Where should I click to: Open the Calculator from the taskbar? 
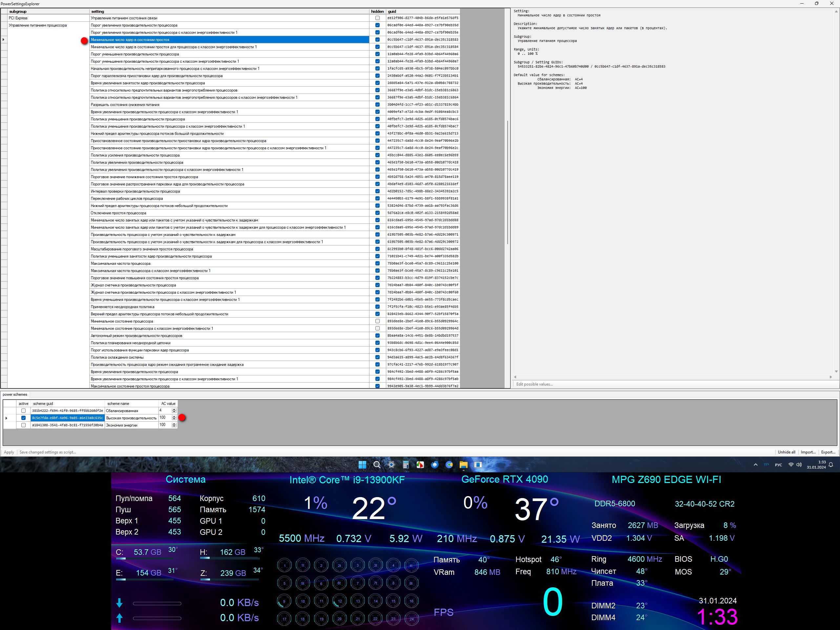(406, 465)
